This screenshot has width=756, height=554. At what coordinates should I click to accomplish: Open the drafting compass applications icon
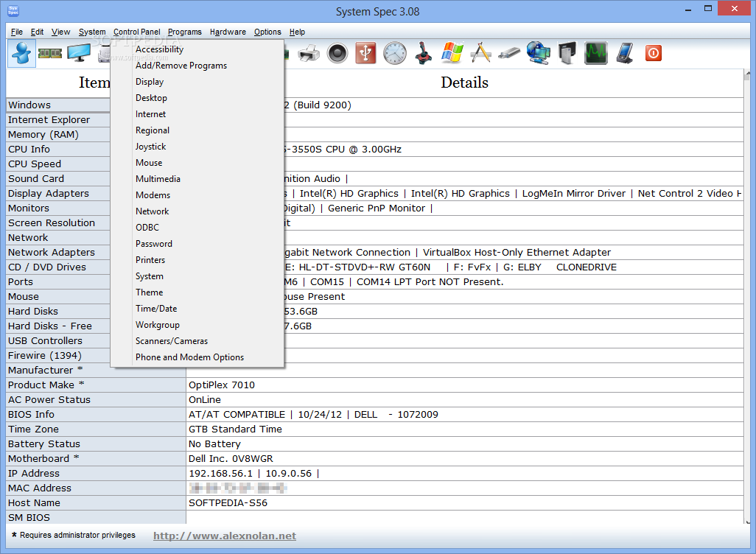click(480, 53)
